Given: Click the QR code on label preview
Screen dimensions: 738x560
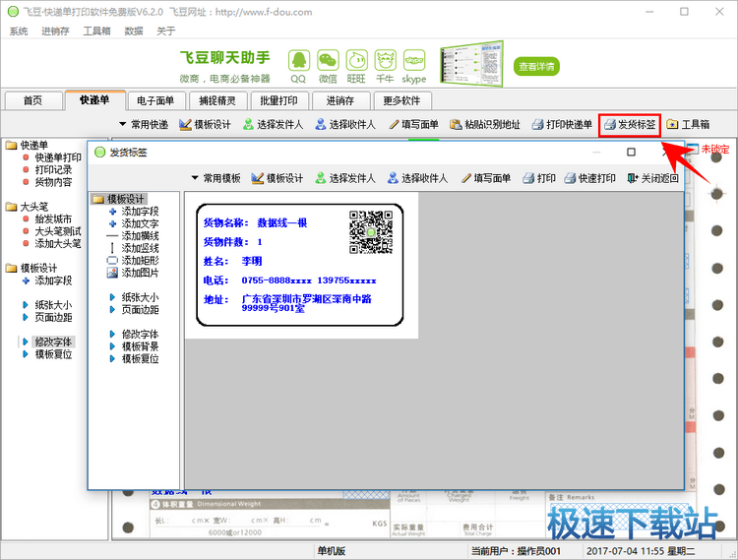Looking at the screenshot, I should (371, 232).
